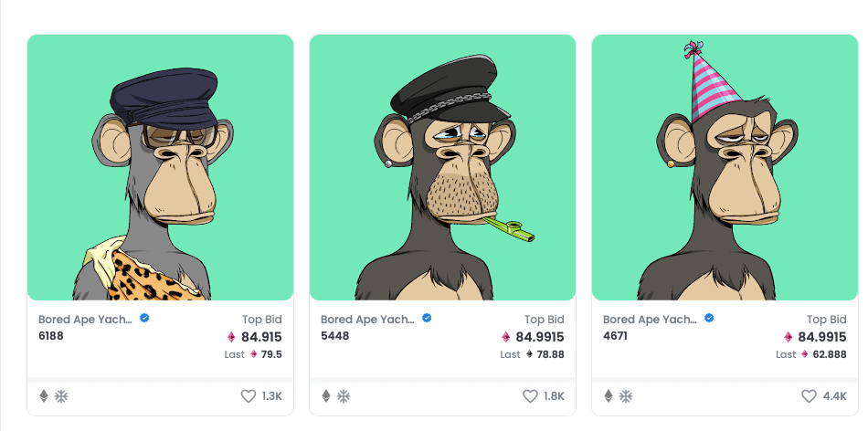Click the verified badge on the 4671 card

tap(709, 319)
